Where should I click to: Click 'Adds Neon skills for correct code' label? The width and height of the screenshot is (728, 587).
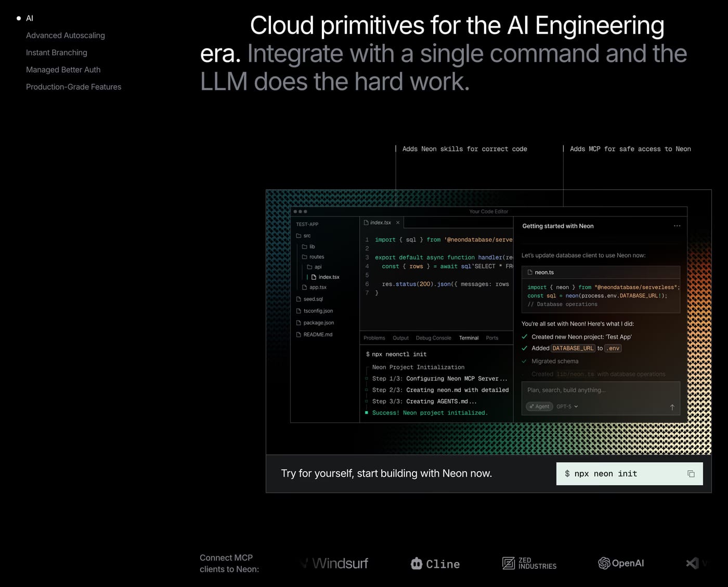pyautogui.click(x=464, y=149)
